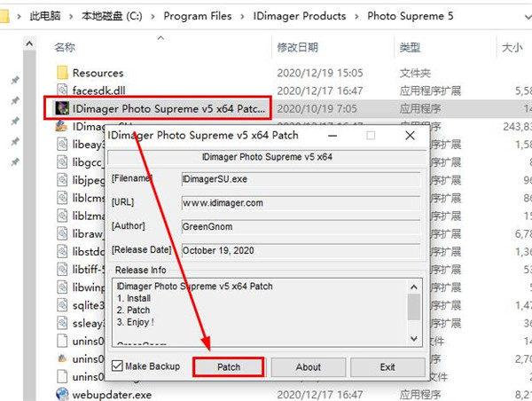Select the libstdc dll file icon
The width and height of the screenshot is (532, 401).
pos(62,251)
